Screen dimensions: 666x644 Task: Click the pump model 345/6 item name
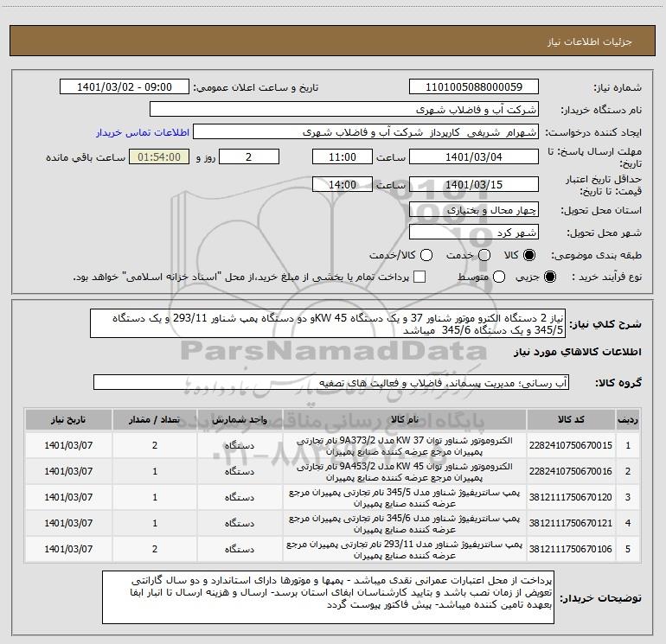[405, 524]
